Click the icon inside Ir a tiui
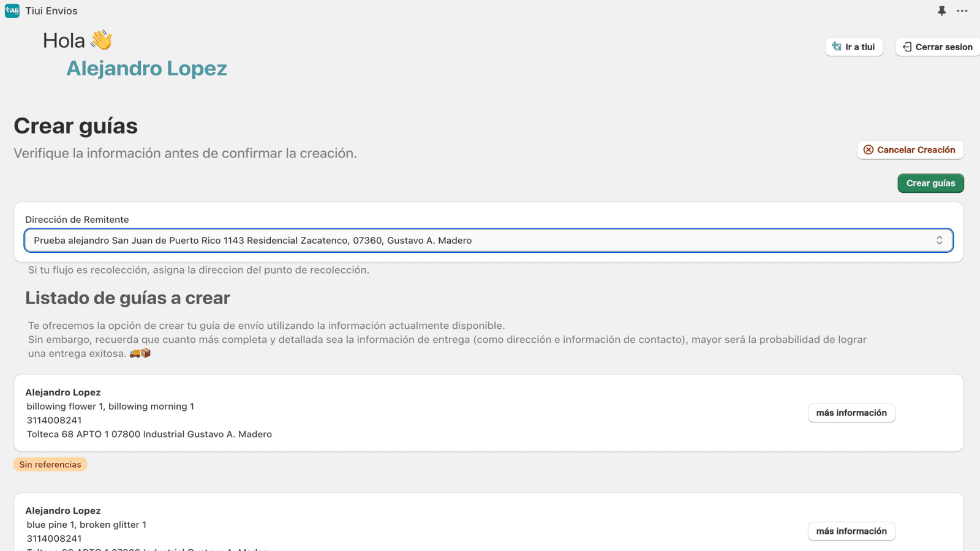Screen dimensions: 980x551 coord(837,47)
